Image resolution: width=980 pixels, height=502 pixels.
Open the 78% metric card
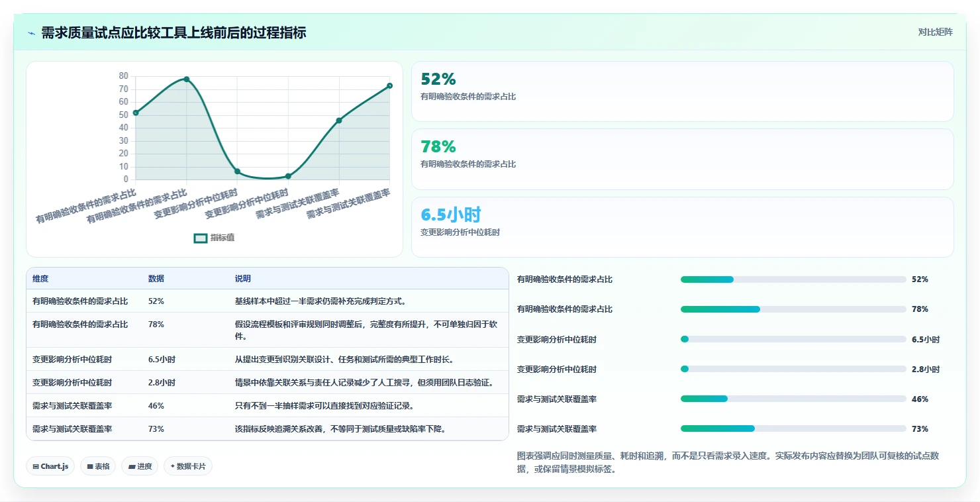tap(683, 159)
